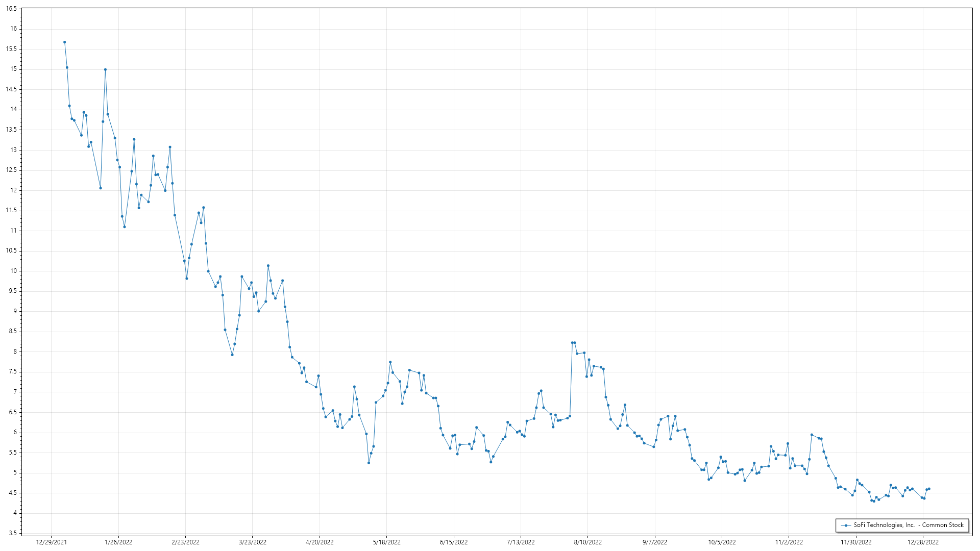Click the SoFi Technologies legend entry text
The image size is (980, 551).
909,525
